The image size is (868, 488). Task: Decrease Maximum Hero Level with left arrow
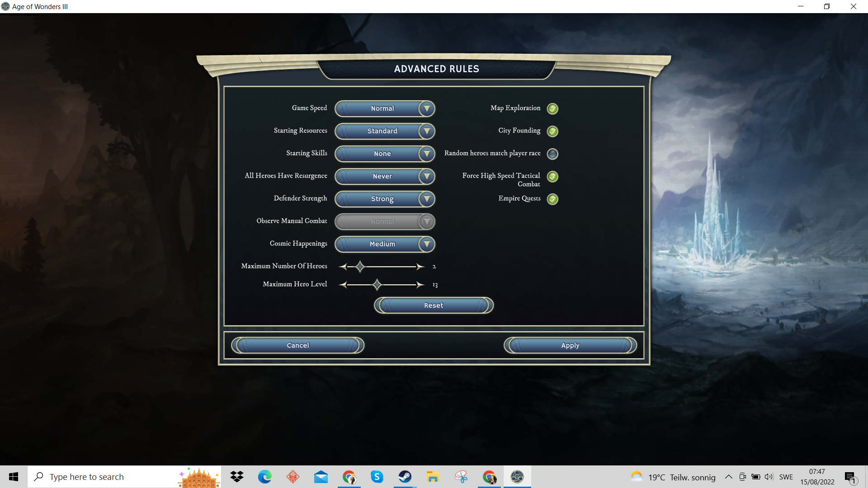point(343,285)
